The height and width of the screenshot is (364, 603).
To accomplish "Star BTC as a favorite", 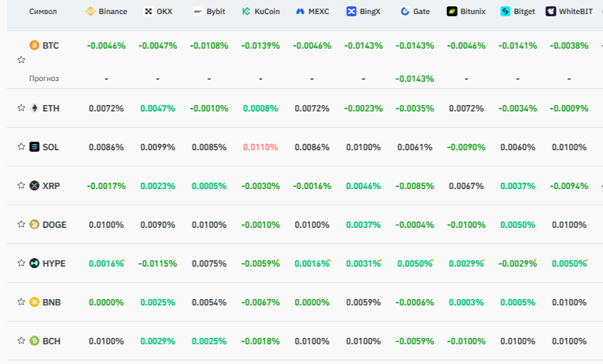I will coord(21,59).
